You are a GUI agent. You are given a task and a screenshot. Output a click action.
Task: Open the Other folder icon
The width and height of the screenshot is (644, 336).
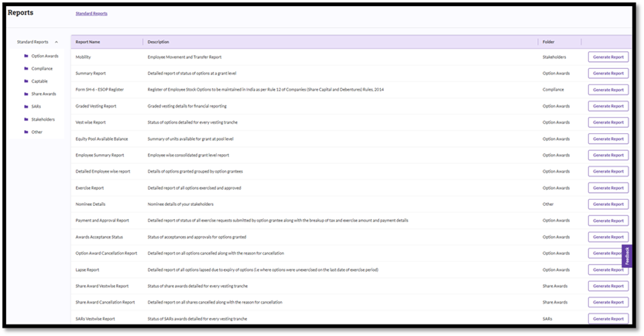[x=26, y=132]
